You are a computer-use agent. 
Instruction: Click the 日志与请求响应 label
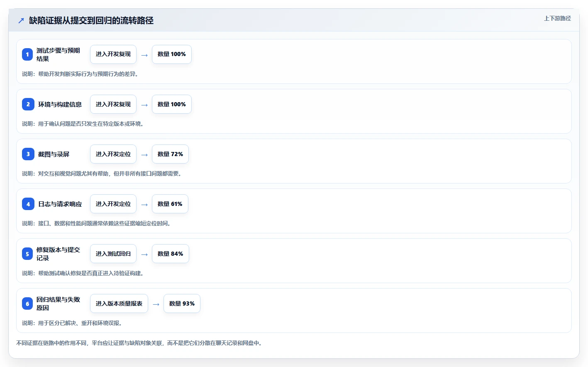click(x=60, y=204)
